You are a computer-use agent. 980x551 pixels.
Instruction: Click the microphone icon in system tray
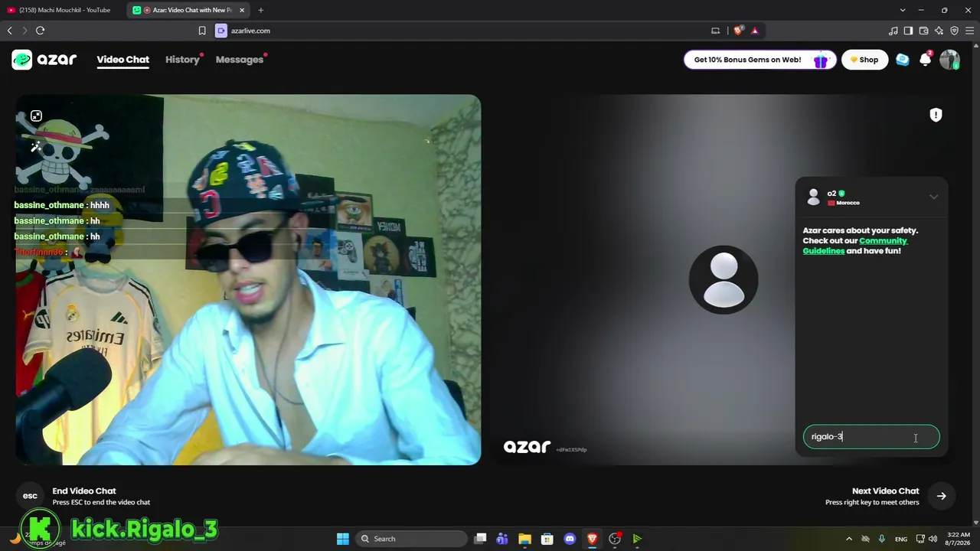[x=882, y=539]
